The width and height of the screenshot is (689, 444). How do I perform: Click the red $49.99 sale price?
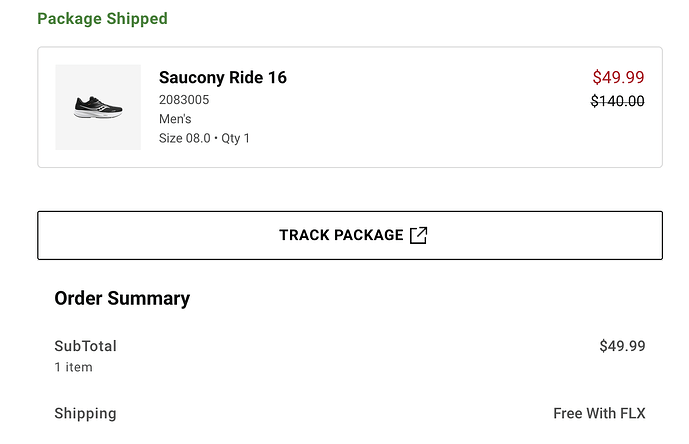pos(618,77)
